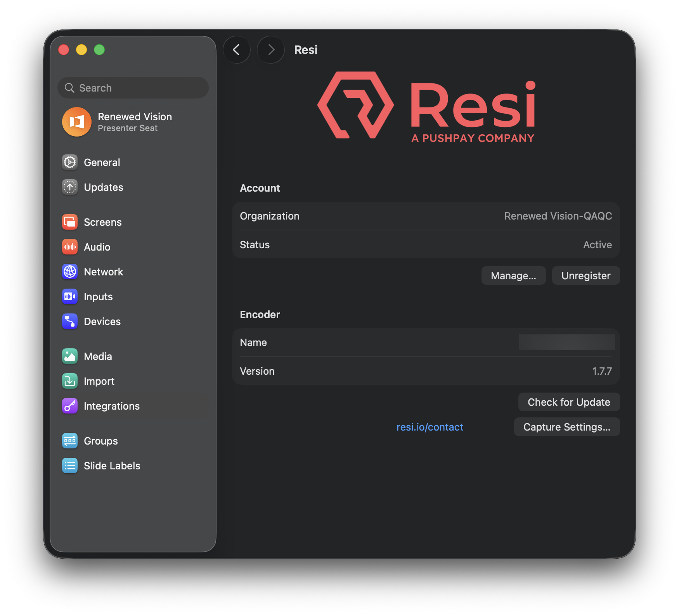Navigate back with the left chevron
The image size is (679, 616).
(236, 50)
